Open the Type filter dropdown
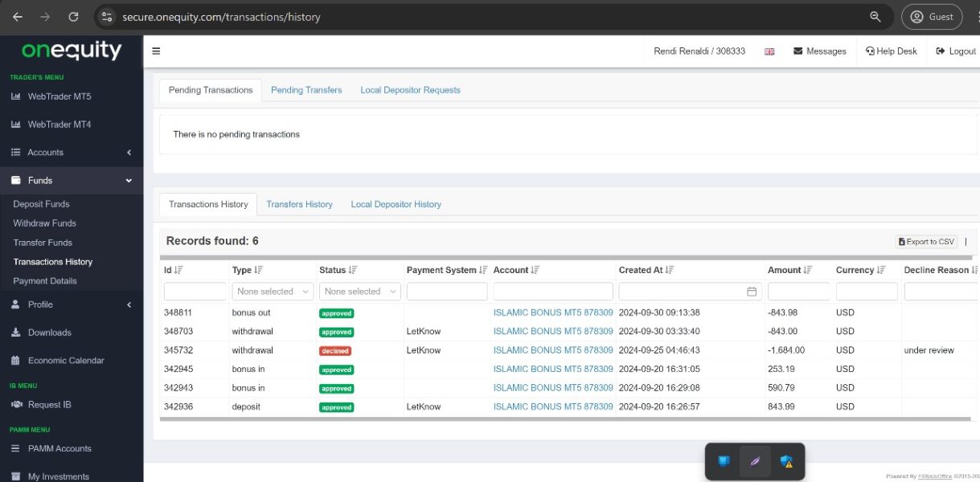Image resolution: width=980 pixels, height=482 pixels. point(273,292)
